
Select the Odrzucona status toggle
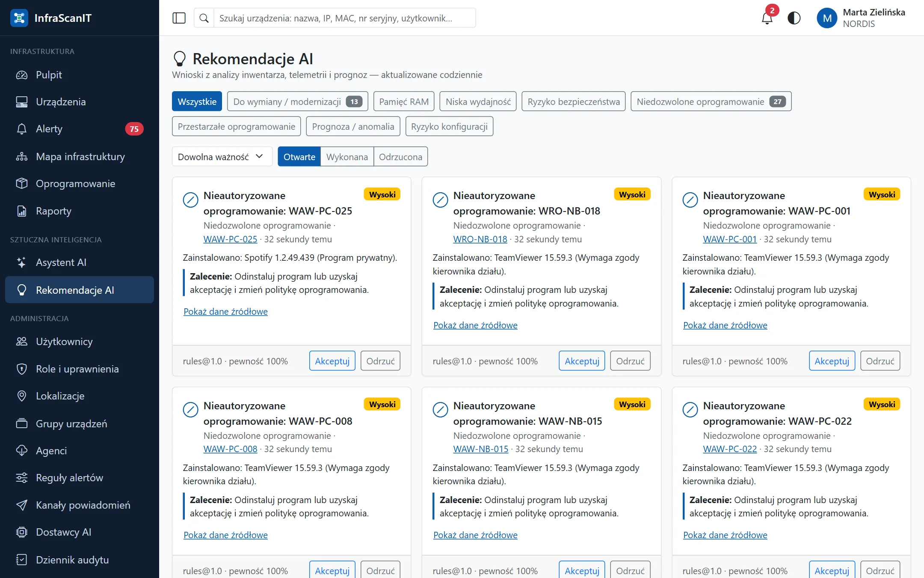[400, 157]
